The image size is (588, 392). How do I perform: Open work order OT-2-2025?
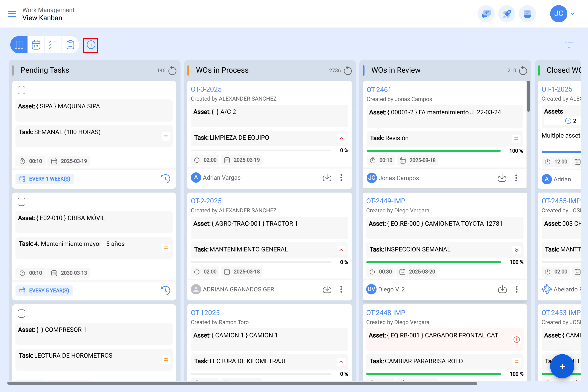(206, 201)
